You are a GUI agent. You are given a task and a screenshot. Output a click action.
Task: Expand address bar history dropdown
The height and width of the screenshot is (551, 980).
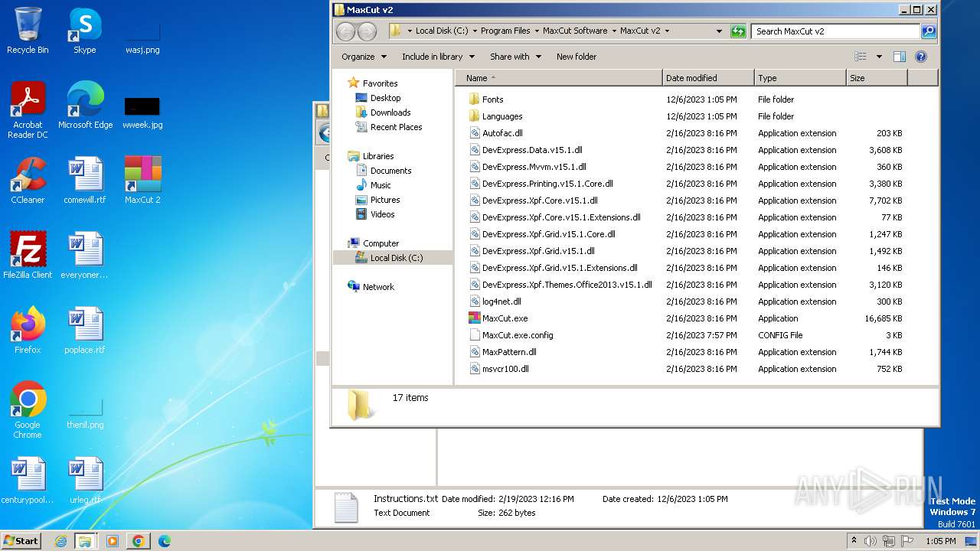[719, 31]
